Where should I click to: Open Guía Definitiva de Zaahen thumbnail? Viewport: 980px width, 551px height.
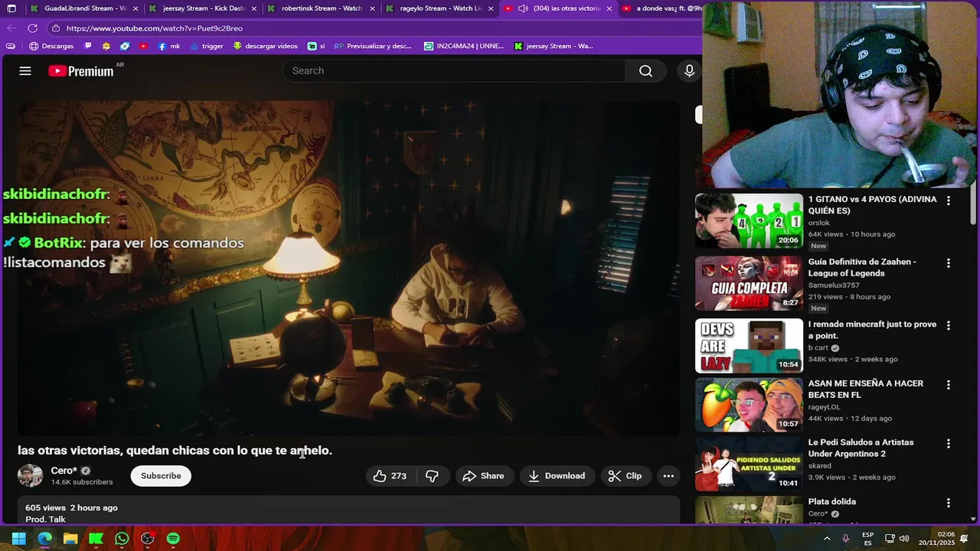coord(749,283)
